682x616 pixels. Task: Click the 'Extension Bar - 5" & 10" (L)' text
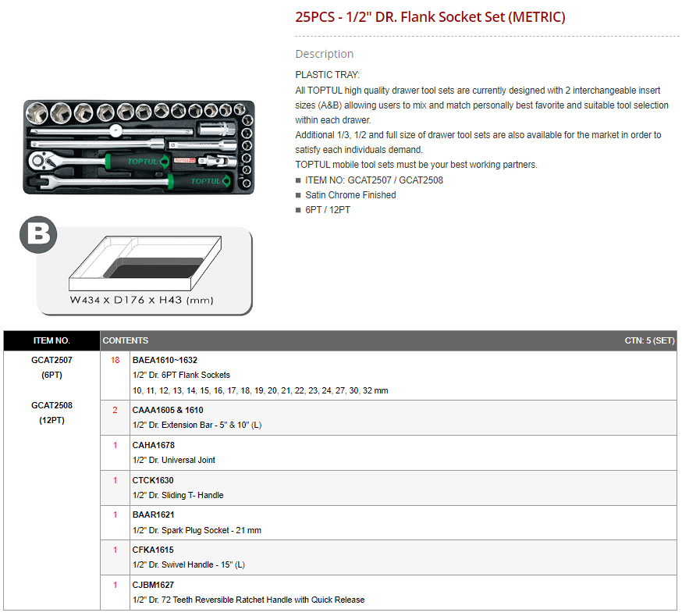coord(211,425)
